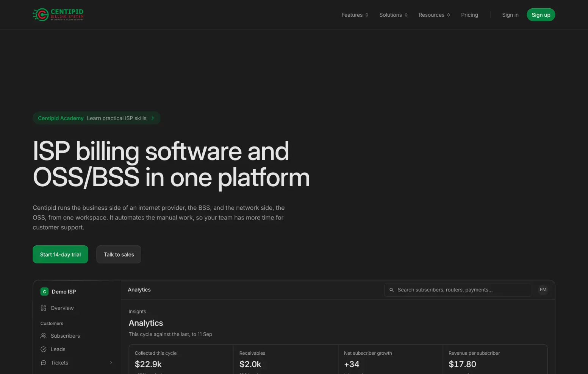The image size is (588, 374).
Task: Click the arrow on Centipid Academy banner
Action: pyautogui.click(x=153, y=118)
